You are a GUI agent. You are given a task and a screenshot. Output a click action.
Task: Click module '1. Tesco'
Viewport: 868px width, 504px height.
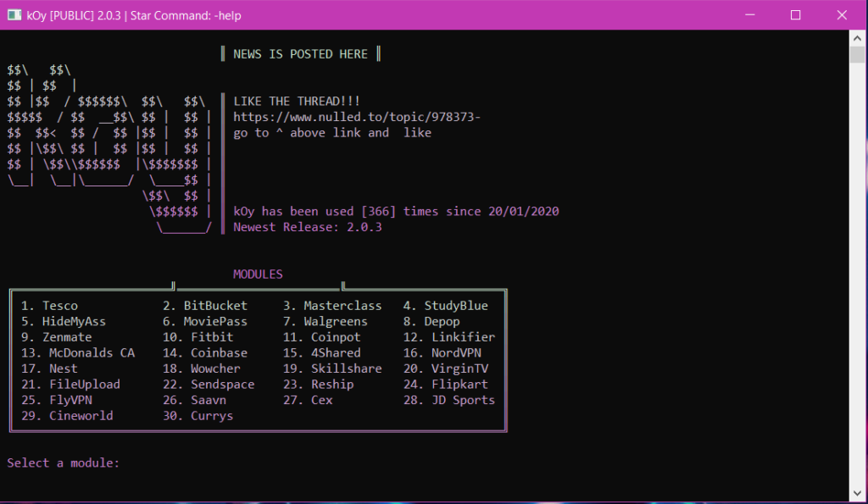[x=49, y=306]
